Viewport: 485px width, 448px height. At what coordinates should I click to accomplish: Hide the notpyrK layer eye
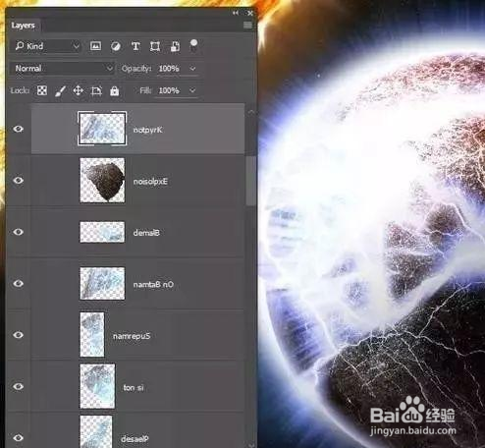[19, 129]
